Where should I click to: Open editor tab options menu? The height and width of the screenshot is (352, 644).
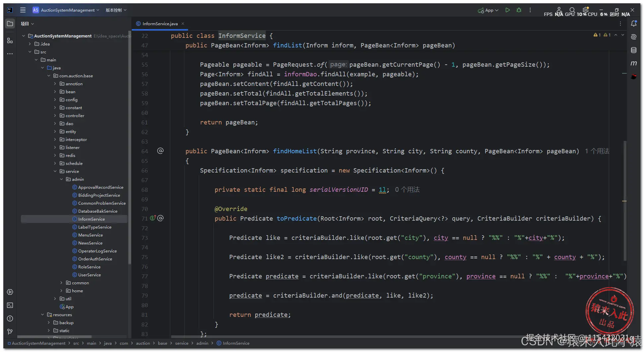point(620,24)
